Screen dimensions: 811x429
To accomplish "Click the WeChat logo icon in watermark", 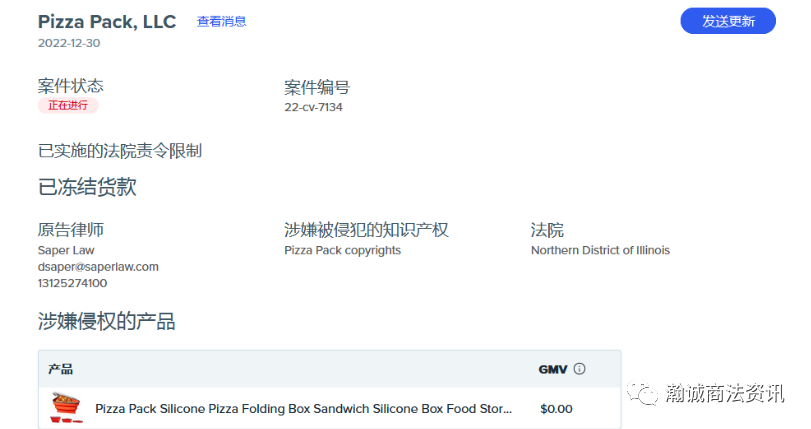I will coord(642,393).
